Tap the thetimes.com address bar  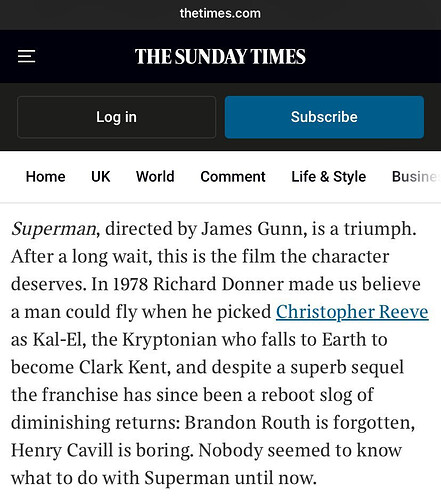220,14
